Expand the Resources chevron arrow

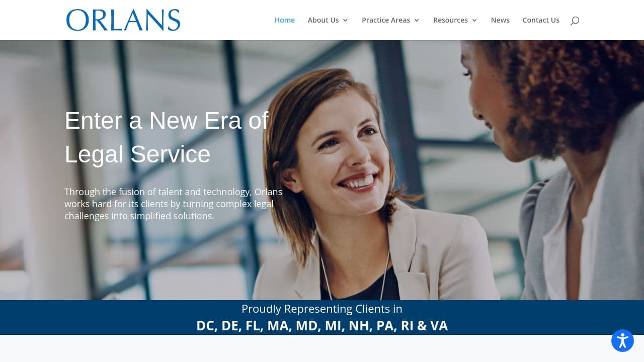point(474,21)
